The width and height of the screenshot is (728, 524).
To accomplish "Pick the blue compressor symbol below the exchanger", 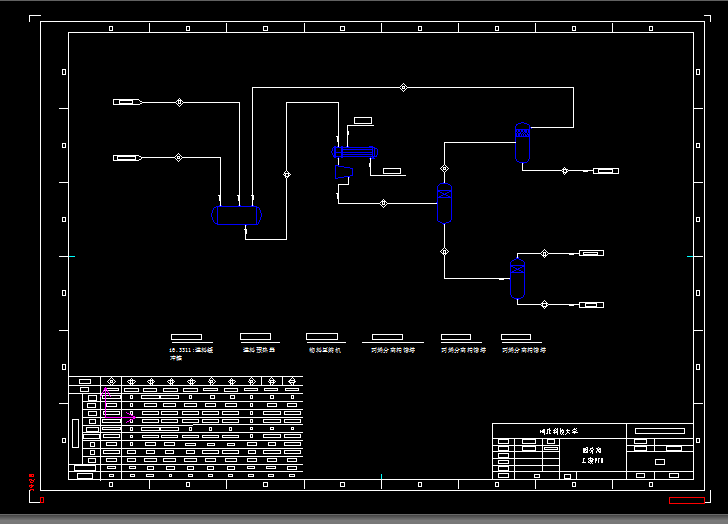I will (344, 172).
